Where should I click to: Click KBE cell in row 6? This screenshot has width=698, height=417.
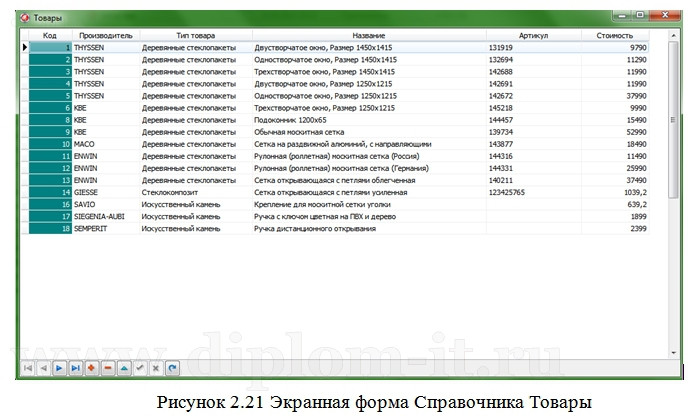point(106,108)
